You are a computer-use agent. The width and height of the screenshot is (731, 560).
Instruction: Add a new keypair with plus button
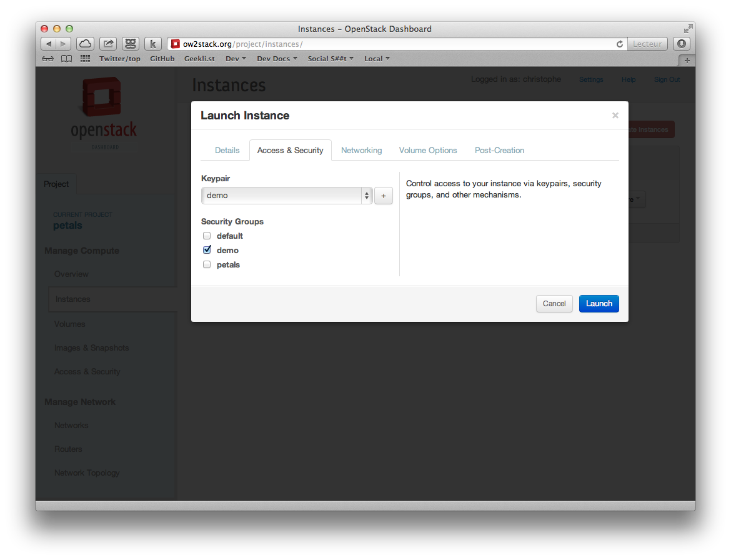tap(383, 196)
